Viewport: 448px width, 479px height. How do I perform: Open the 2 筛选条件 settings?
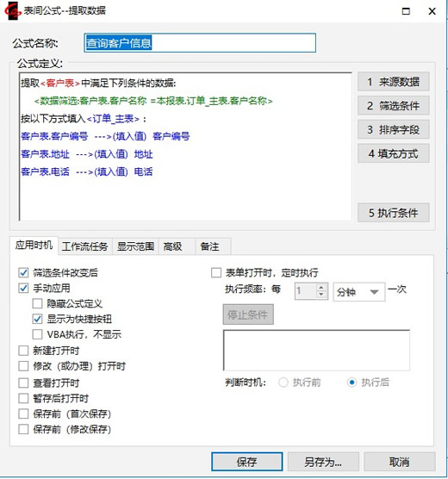click(x=394, y=106)
